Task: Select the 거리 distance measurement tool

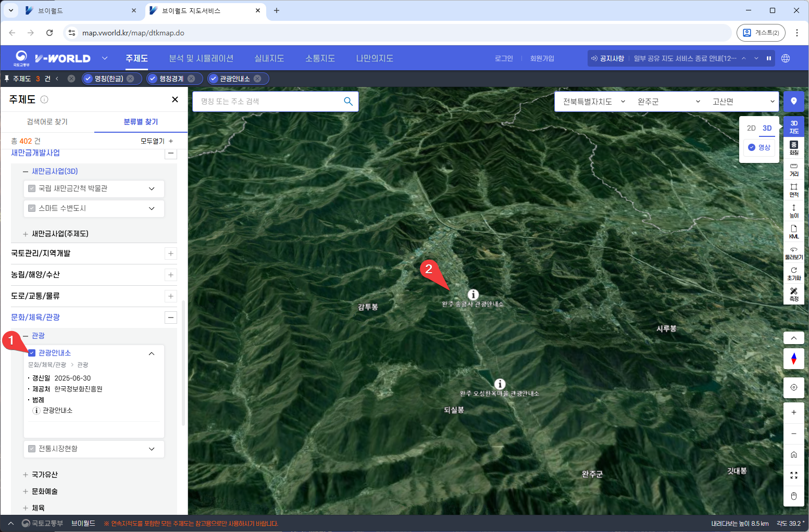Action: (793, 169)
